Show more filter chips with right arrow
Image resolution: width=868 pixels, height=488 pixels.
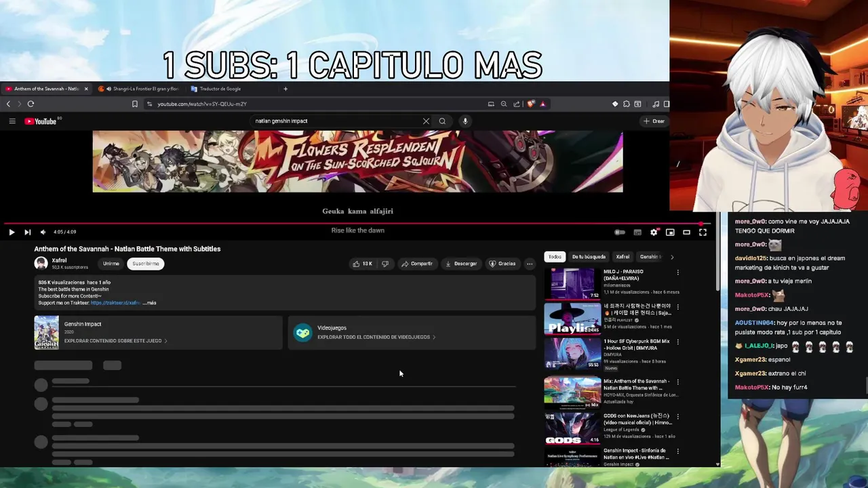pos(672,257)
